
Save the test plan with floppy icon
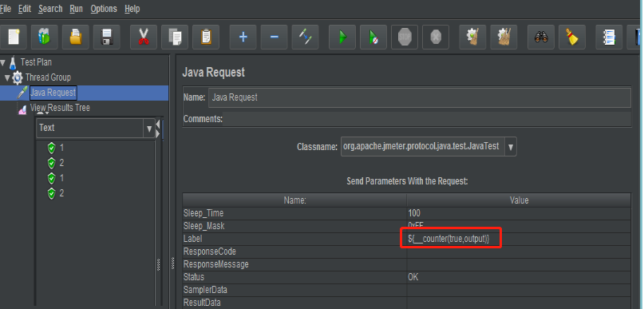107,37
